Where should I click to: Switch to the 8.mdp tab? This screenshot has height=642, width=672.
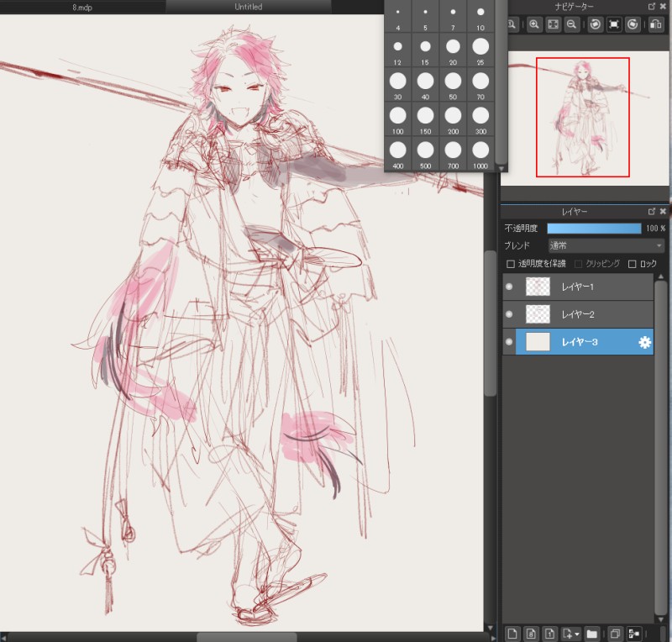coord(82,7)
